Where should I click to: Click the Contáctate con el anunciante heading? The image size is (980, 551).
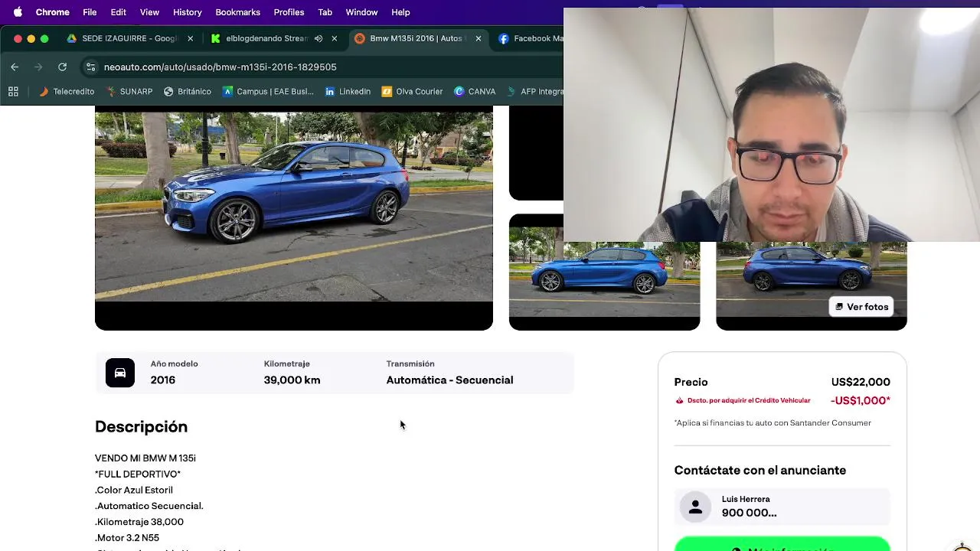[x=760, y=471]
